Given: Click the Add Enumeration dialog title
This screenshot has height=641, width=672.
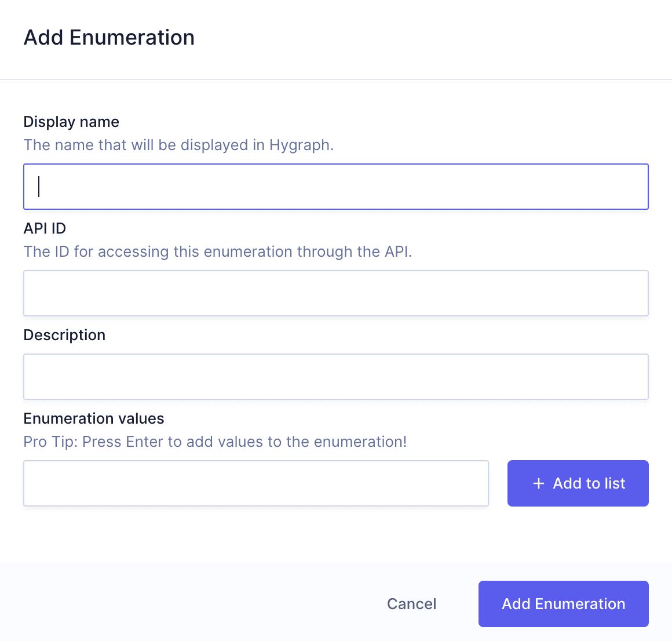Looking at the screenshot, I should tap(109, 37).
